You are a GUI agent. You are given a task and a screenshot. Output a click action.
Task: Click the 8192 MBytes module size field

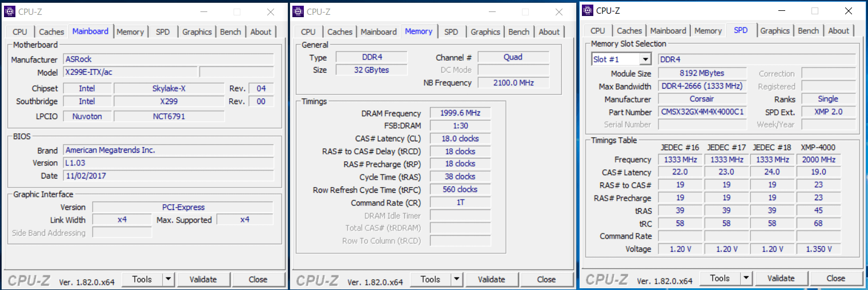click(x=702, y=73)
